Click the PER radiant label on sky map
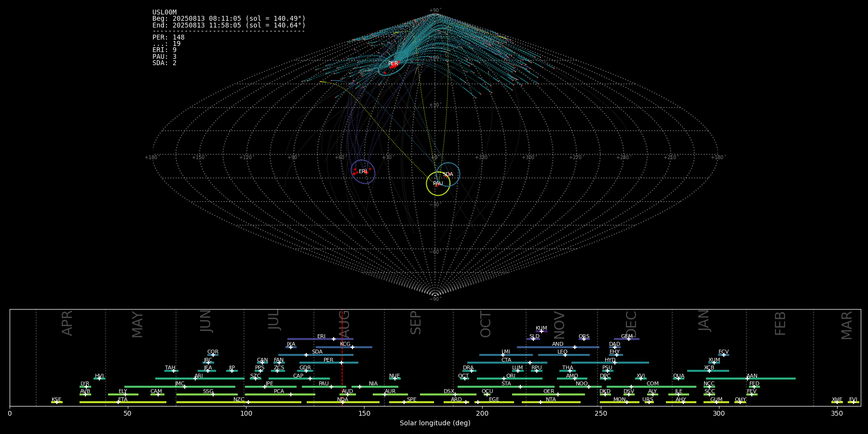Viewport: 868px width, 434px height. (x=393, y=64)
